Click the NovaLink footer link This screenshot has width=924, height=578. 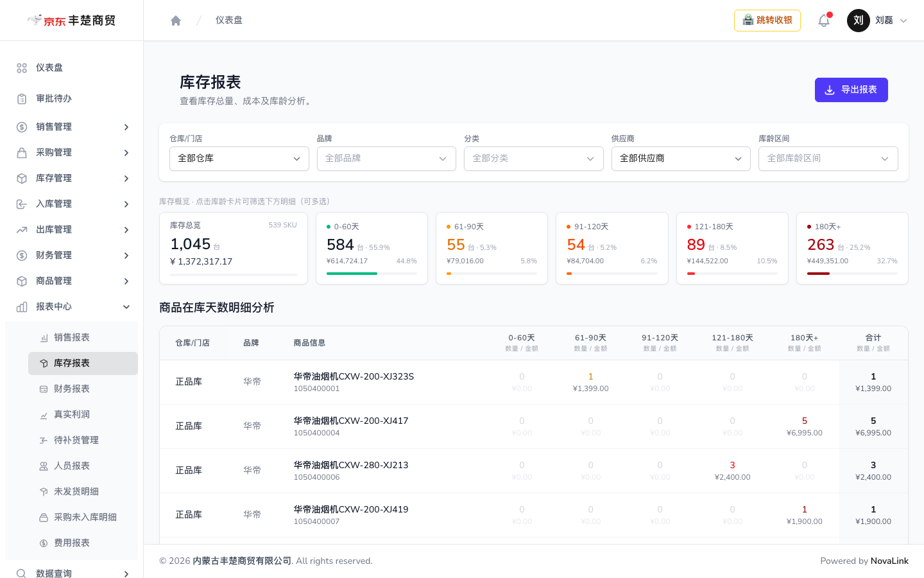coord(889,561)
